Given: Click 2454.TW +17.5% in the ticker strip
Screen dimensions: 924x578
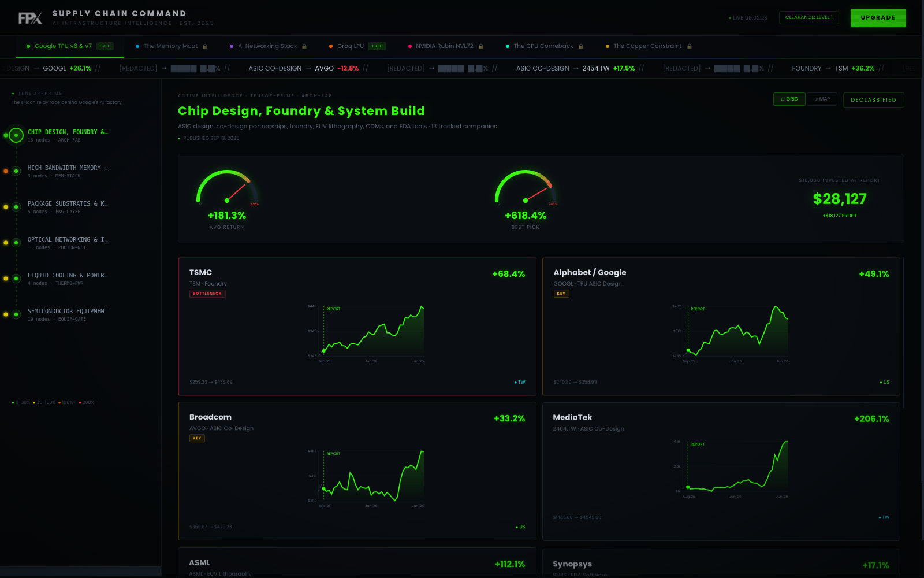Looking at the screenshot, I should tap(609, 68).
